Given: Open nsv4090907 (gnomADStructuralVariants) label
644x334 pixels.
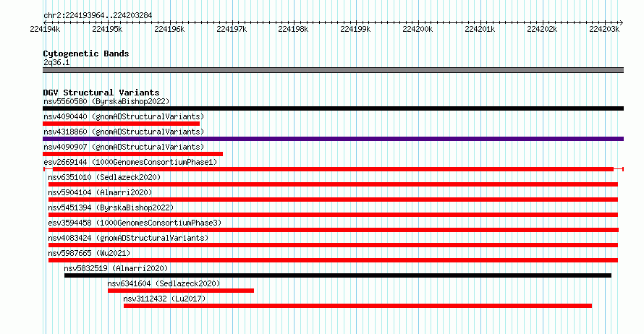Looking at the screenshot, I should 124,147.
